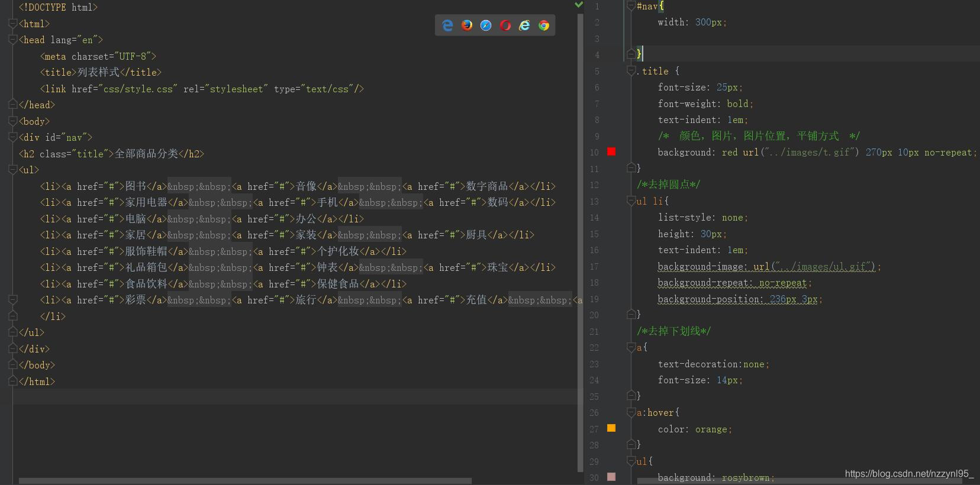Click the css/style.css href path
The height and width of the screenshot is (485, 980).
click(x=138, y=89)
